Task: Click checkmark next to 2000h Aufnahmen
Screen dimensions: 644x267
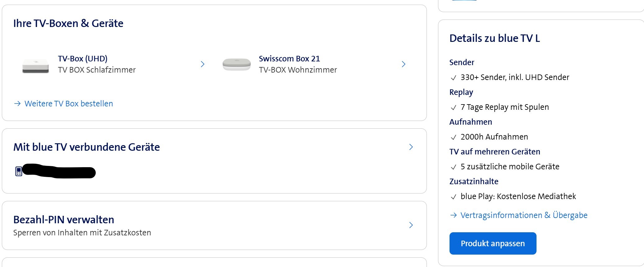Action: 454,137
